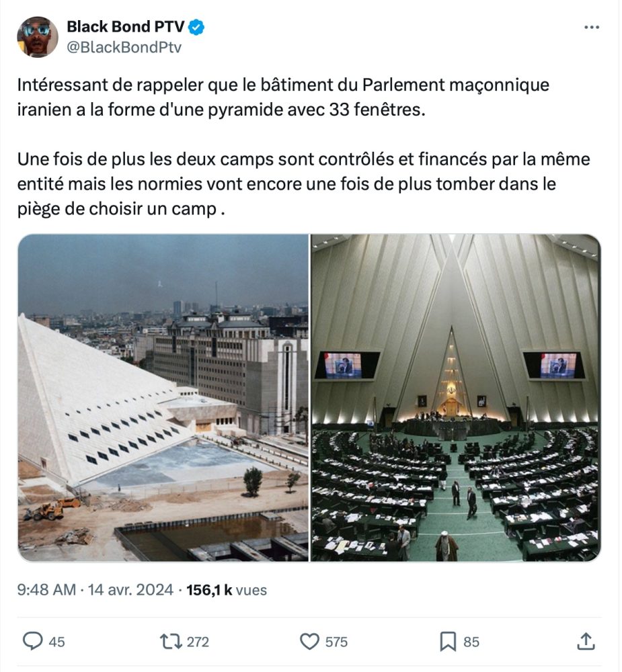Click the 85 bookmarks count
The width and height of the screenshot is (622, 672).
pyautogui.click(x=471, y=642)
